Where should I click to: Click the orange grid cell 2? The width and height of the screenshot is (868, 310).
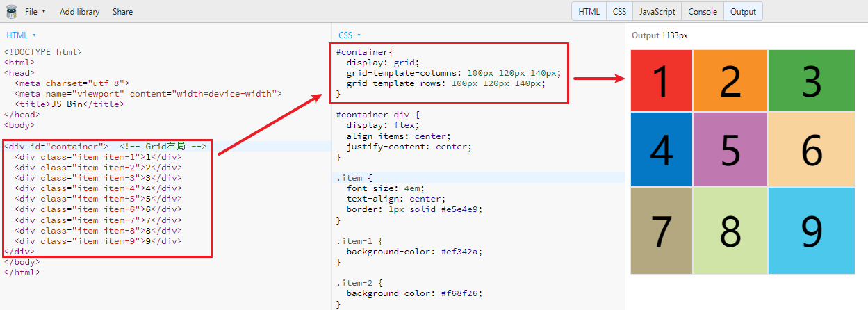(x=730, y=81)
